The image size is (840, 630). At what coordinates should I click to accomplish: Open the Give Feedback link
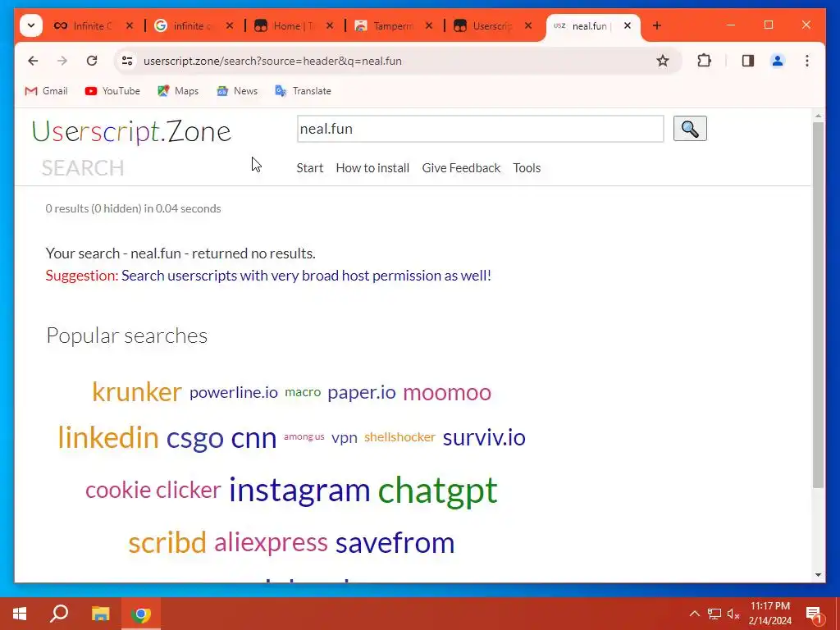461,167
